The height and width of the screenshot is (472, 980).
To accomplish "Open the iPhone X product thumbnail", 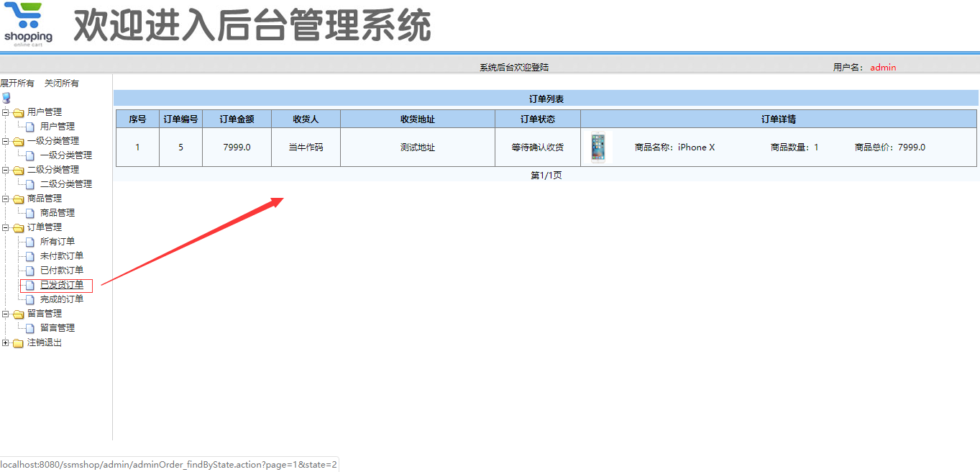I will (598, 147).
